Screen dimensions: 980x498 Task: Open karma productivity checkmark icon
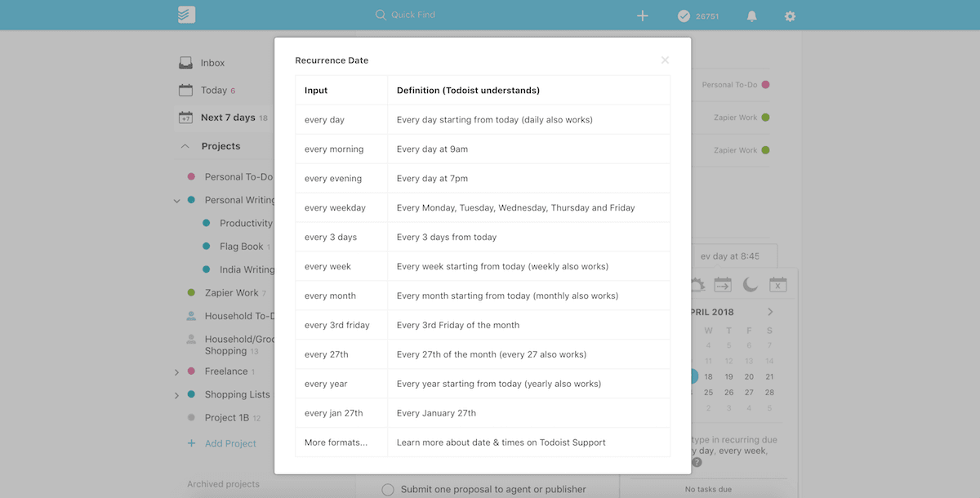click(684, 16)
